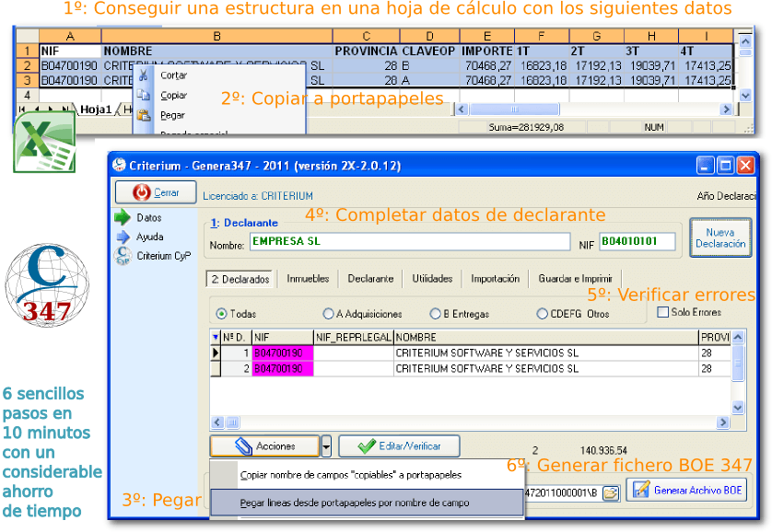Screen dimensions: 772x532
Task: Open the Datos section in sidebar
Action: click(149, 218)
